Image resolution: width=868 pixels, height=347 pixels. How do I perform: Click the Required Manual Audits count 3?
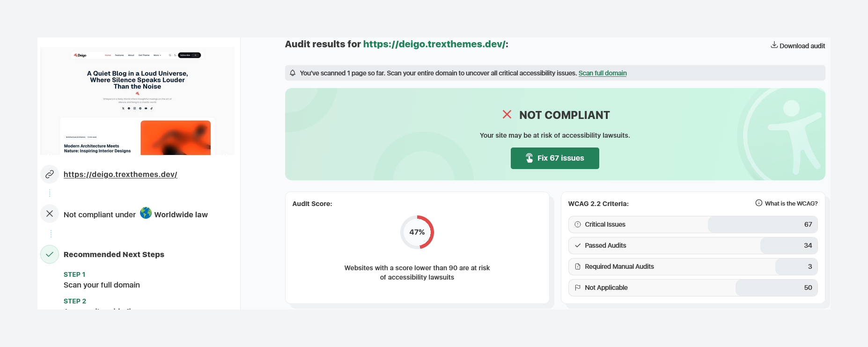tap(810, 266)
